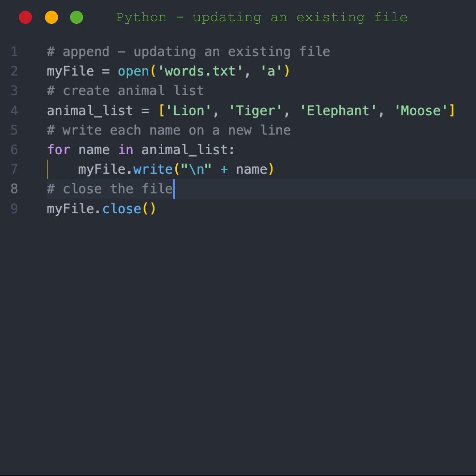The height and width of the screenshot is (476, 476).
Task: Click line number 6 in the gutter
Action: pos(14,150)
